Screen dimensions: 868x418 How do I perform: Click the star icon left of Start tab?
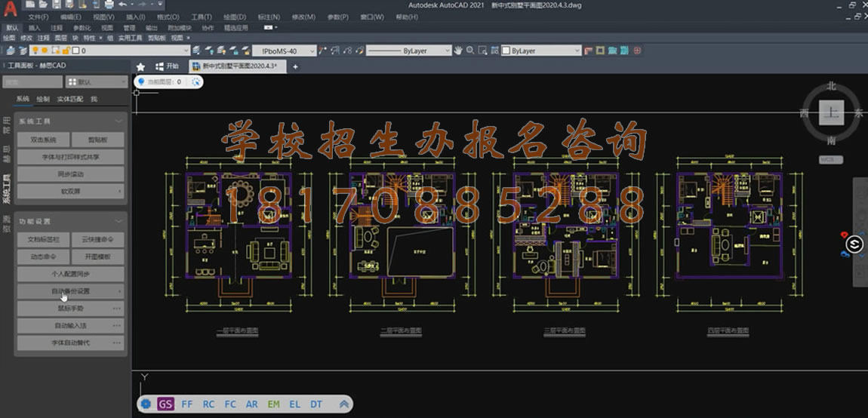140,66
